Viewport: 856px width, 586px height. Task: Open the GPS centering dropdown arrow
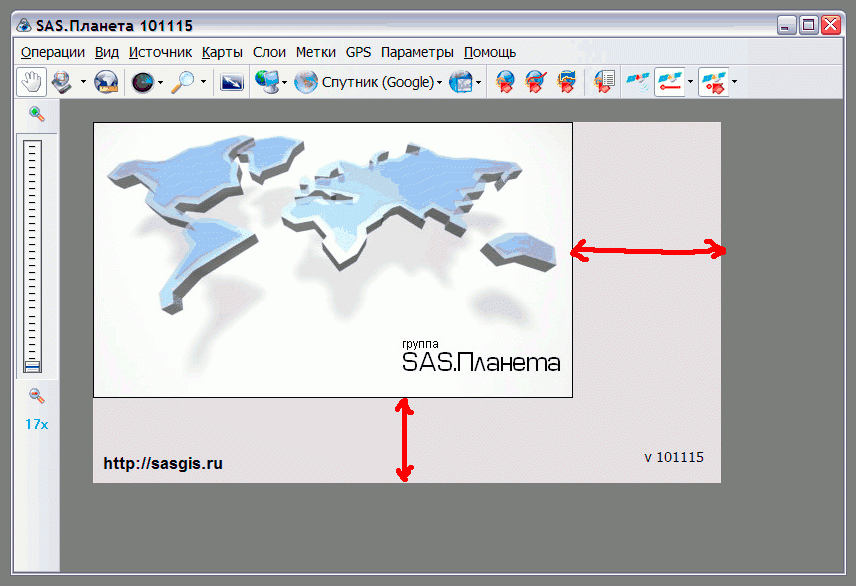point(734,82)
